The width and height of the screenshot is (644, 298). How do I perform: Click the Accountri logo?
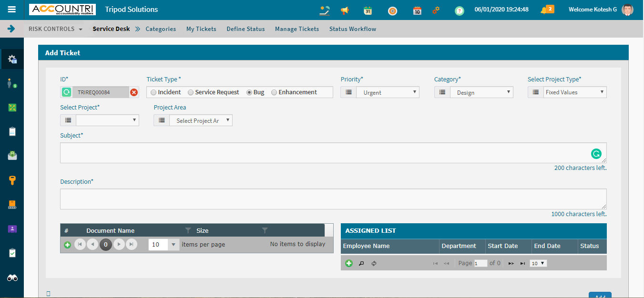point(62,10)
